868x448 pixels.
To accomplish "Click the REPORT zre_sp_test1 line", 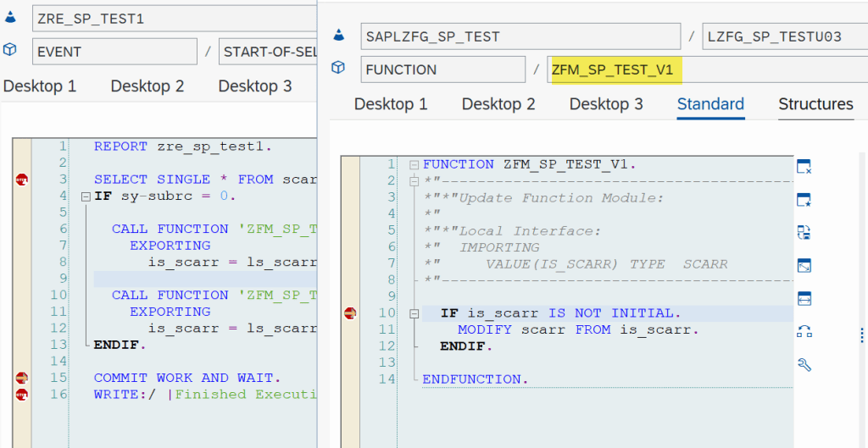I will [x=183, y=147].
